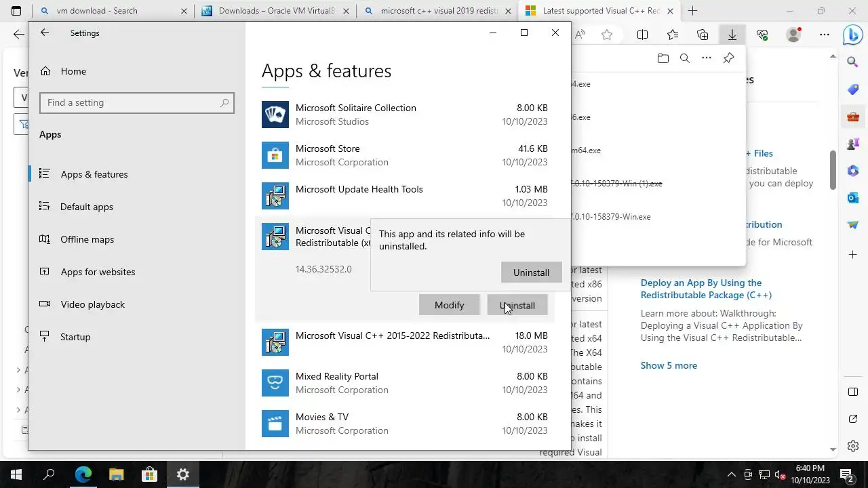The image size is (868, 488).
Task: Toggle Edge sidebar visibility icon
Action: point(853,392)
